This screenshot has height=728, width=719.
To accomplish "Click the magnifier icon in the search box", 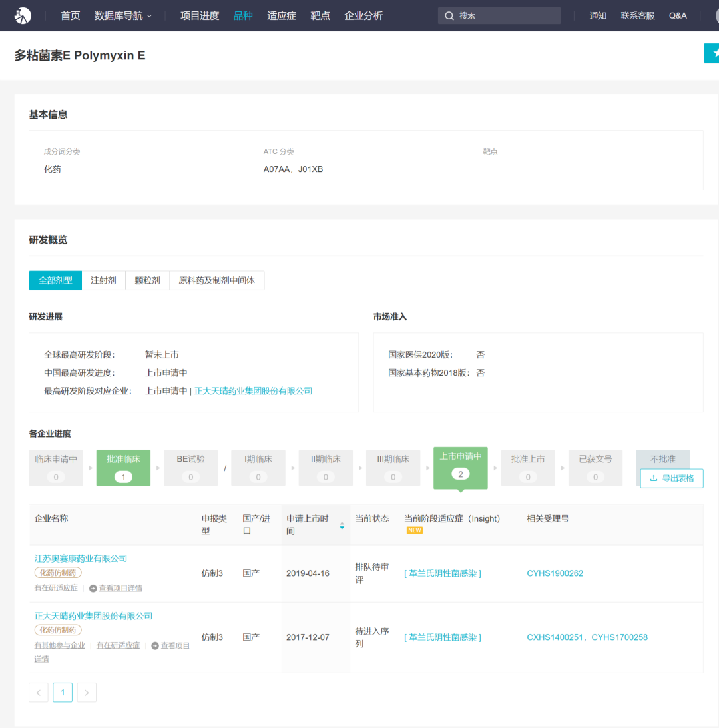I will 449,16.
